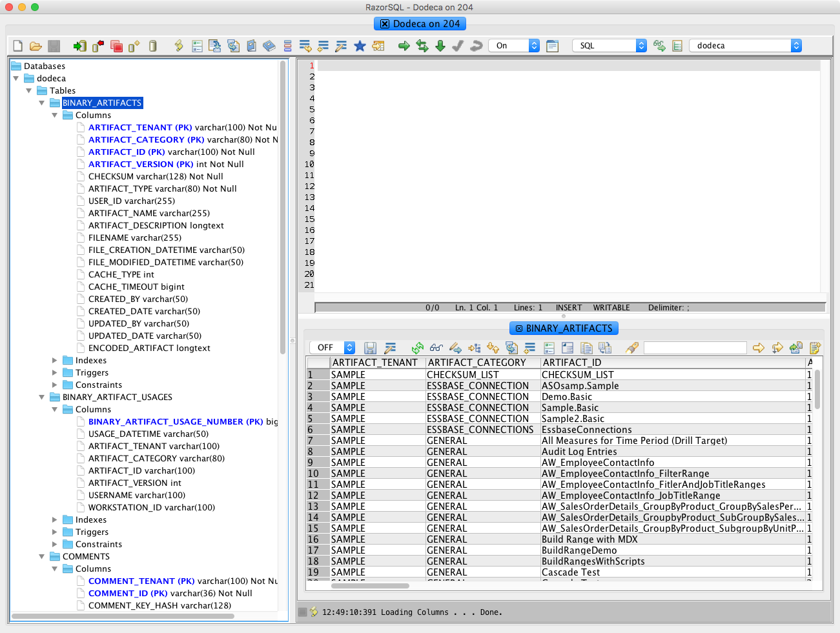
Task: Click the Open File folder icon
Action: pyautogui.click(x=36, y=46)
